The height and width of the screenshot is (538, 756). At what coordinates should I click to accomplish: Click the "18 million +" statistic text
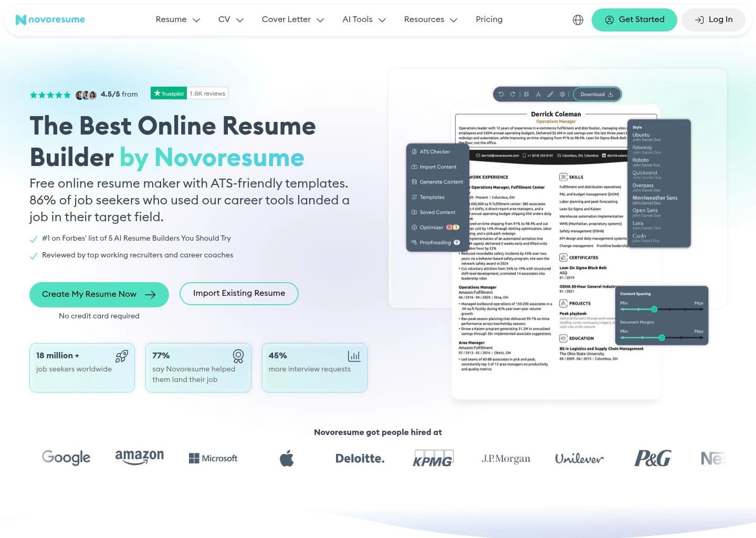point(58,356)
